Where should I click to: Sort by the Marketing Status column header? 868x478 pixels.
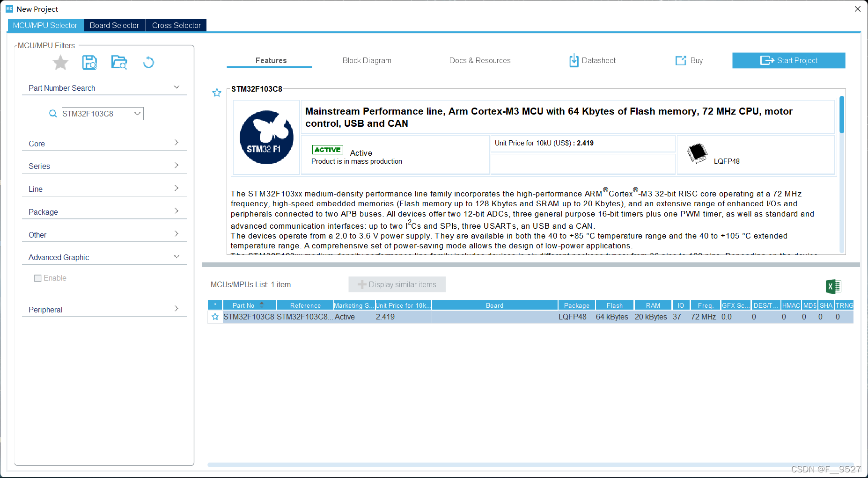[354, 305]
